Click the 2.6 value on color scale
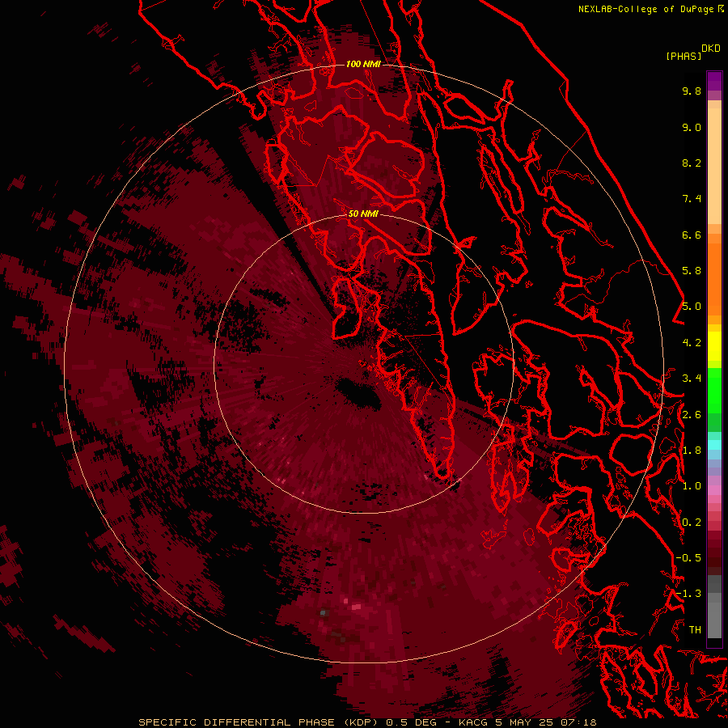The width and height of the screenshot is (728, 728). click(692, 415)
